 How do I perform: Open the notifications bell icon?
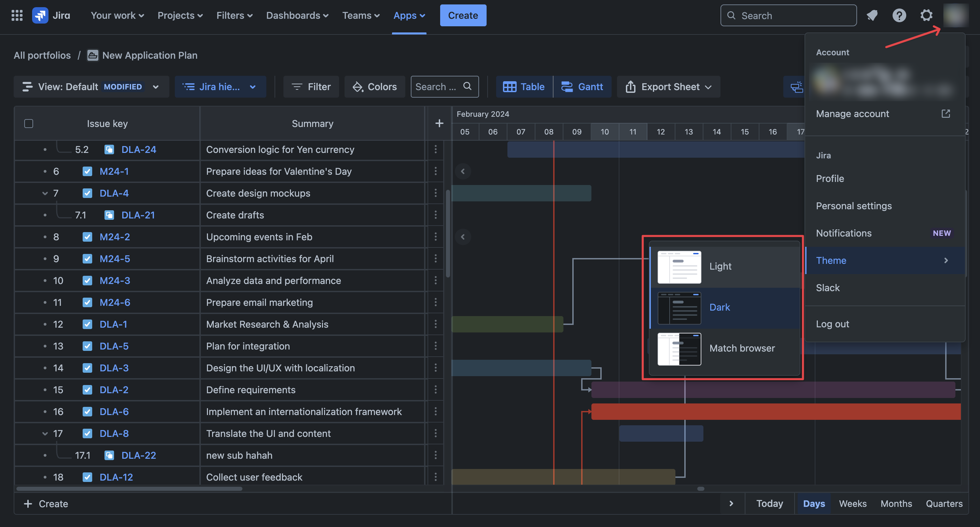click(872, 15)
